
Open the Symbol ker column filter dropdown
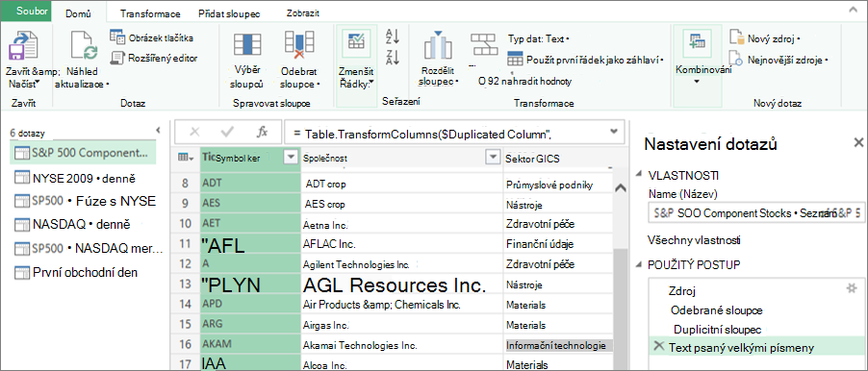[291, 158]
